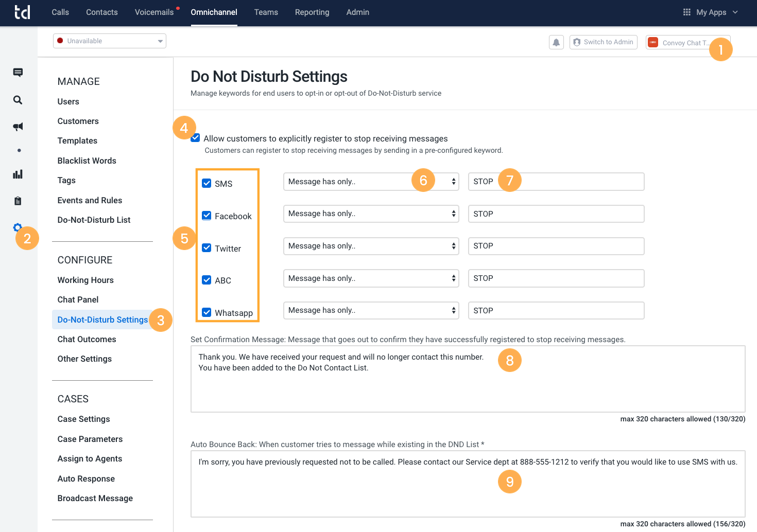Toggle Allow customers to explicitly register checkbox
Image resolution: width=757 pixels, height=532 pixels.
195,138
